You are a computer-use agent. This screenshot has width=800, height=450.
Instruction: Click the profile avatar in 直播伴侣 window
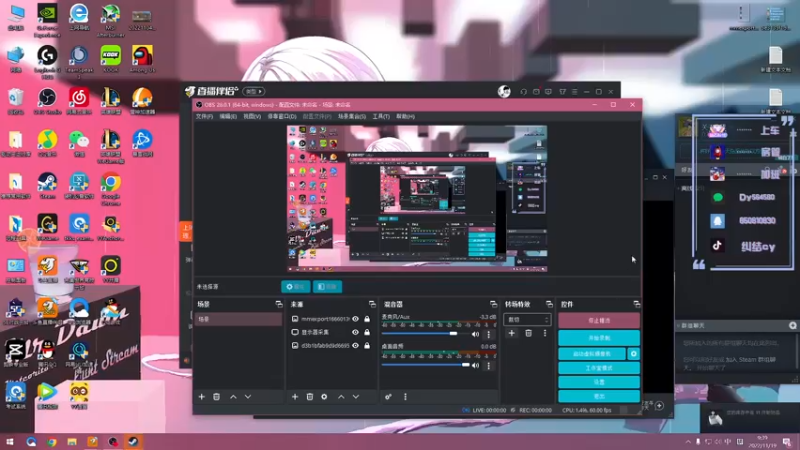point(504,91)
